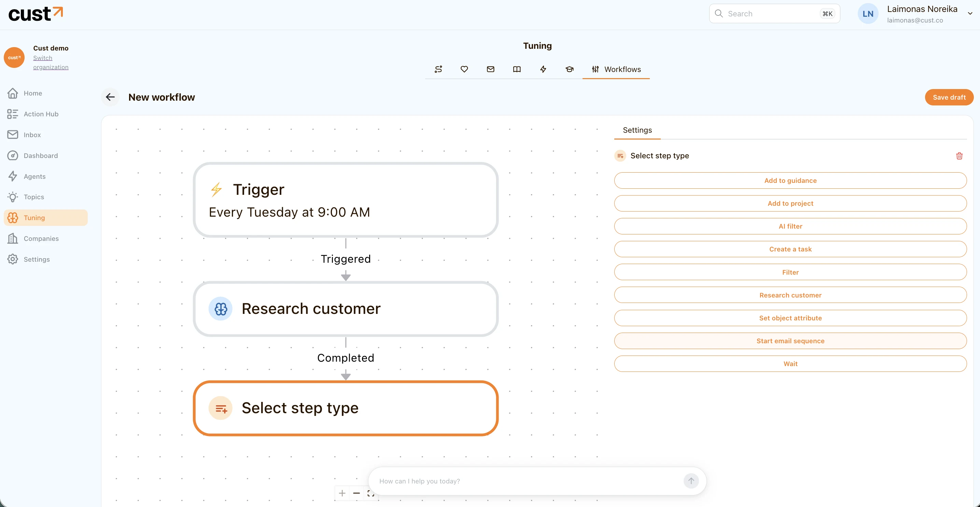This screenshot has width=980, height=507.
Task: Go to Home in the sidebar
Action: (x=46, y=93)
